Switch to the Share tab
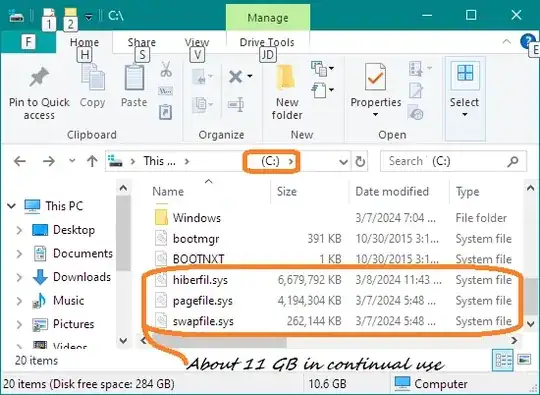The height and width of the screenshot is (395, 540). coord(142,42)
